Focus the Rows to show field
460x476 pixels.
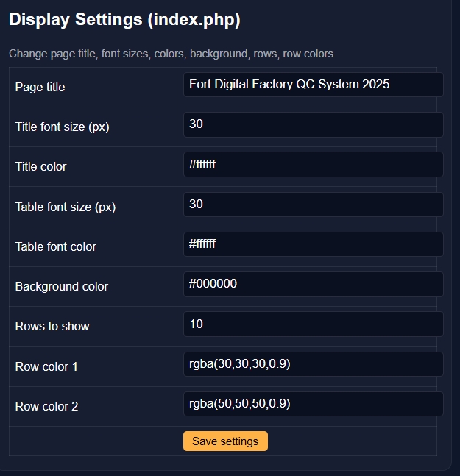(x=313, y=324)
